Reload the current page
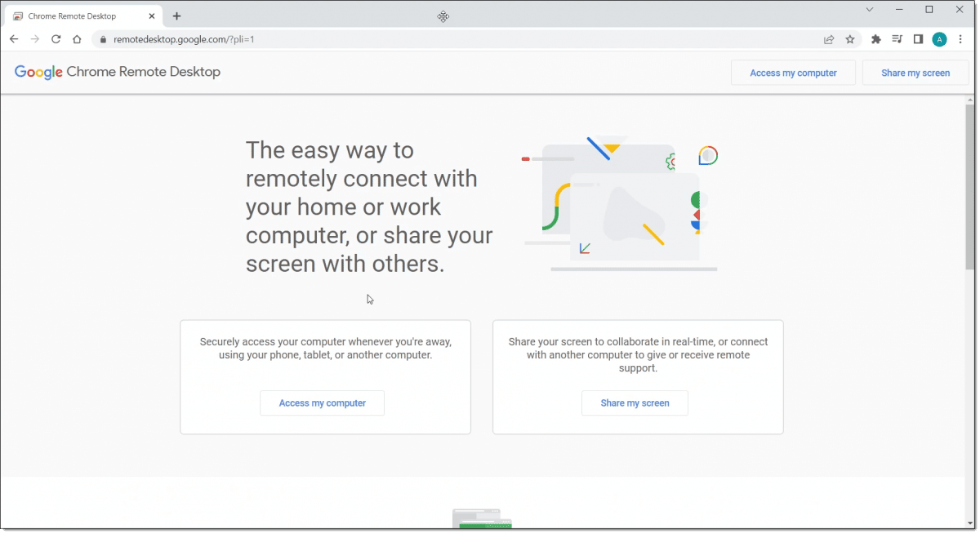The height and width of the screenshot is (534, 980). tap(56, 38)
